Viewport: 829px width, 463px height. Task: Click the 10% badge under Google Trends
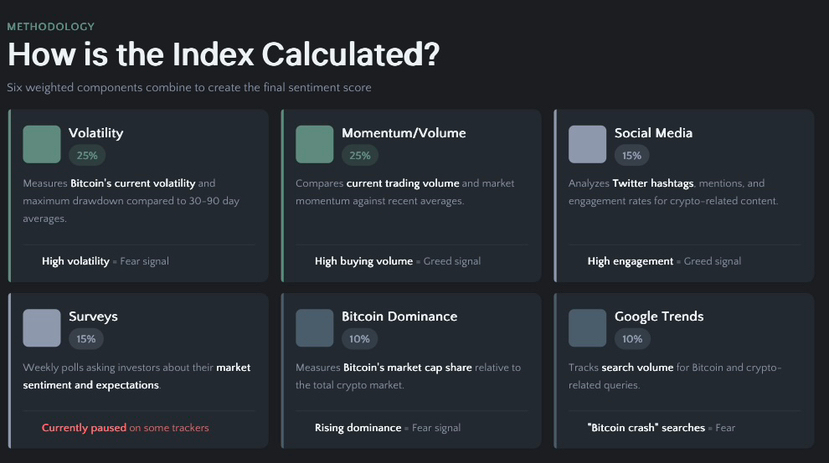(632, 339)
